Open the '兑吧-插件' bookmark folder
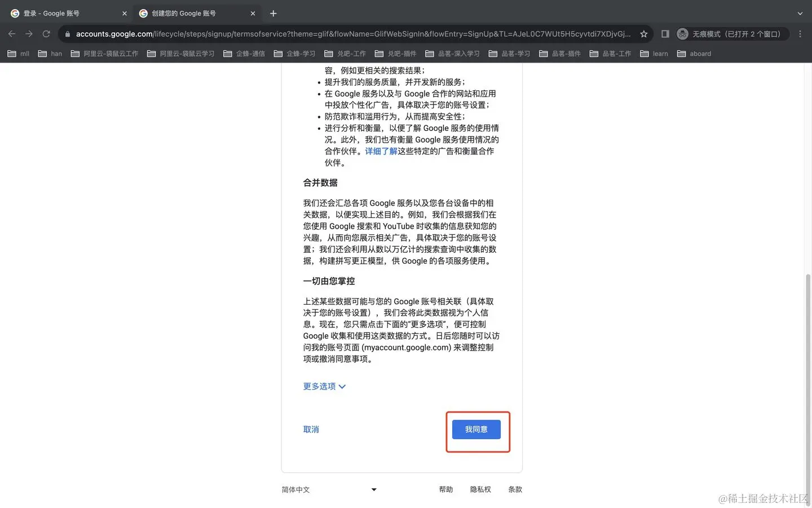 click(x=395, y=54)
